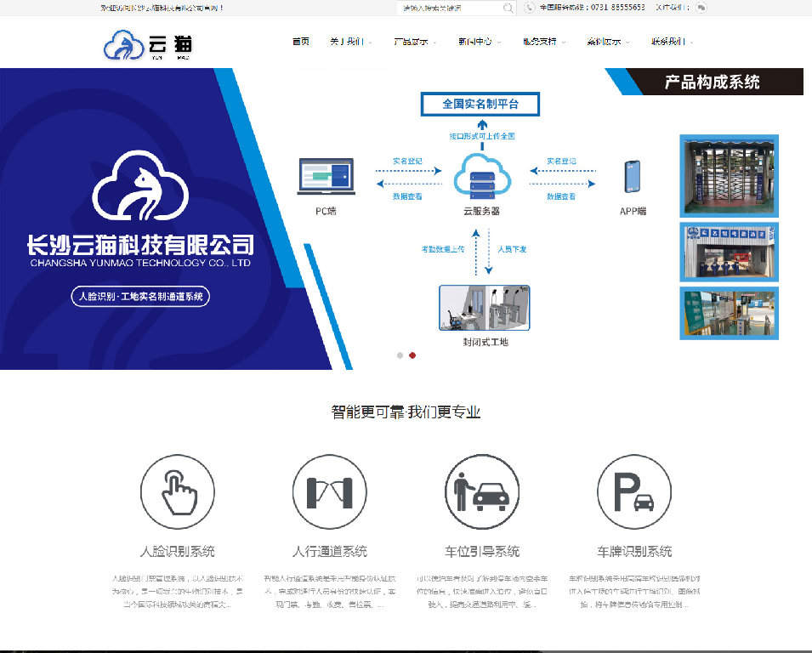Expand the chevron beside 新闻中心
Screen dimensions: 812x653
[499, 43]
